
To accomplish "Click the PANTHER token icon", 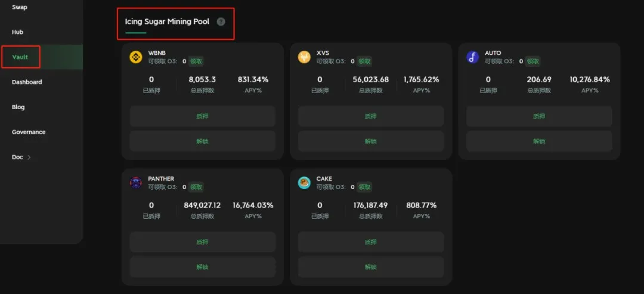I will (136, 182).
